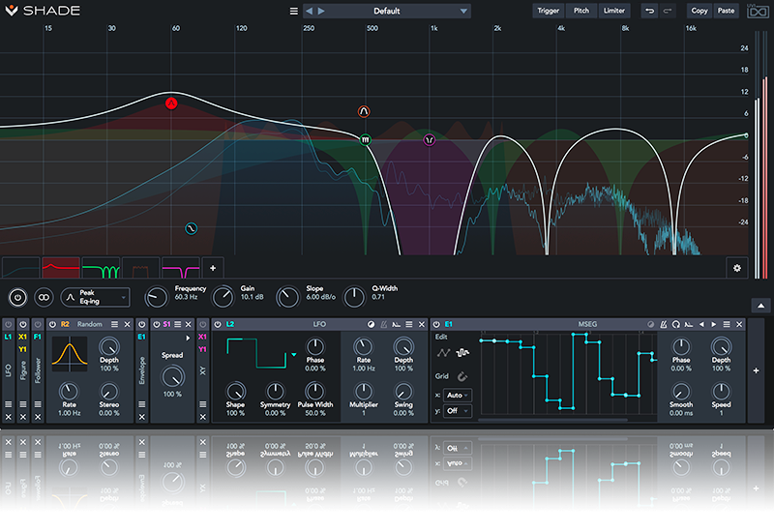Toggle power for the LFO L2 modulator
The width and height of the screenshot is (774, 532).
(x=218, y=324)
